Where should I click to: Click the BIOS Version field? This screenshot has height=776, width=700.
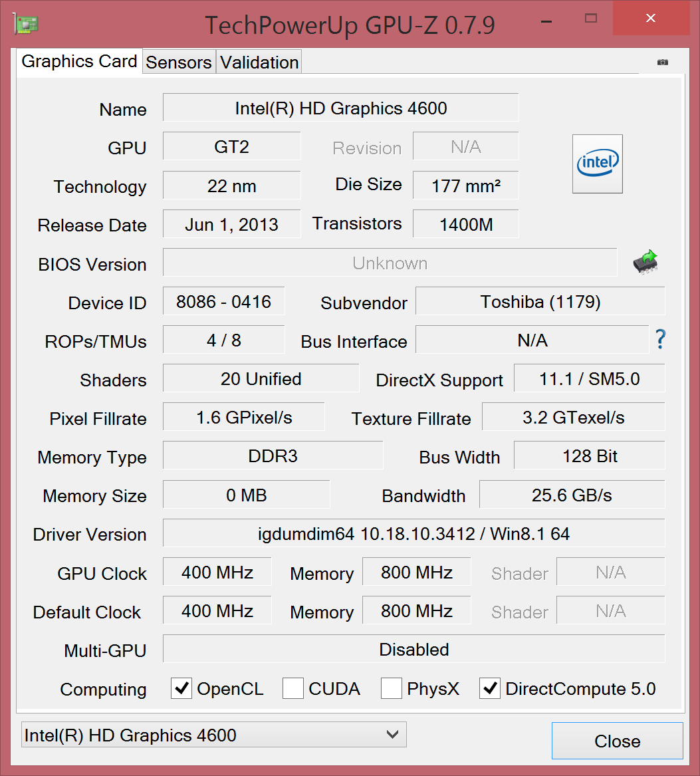point(390,263)
